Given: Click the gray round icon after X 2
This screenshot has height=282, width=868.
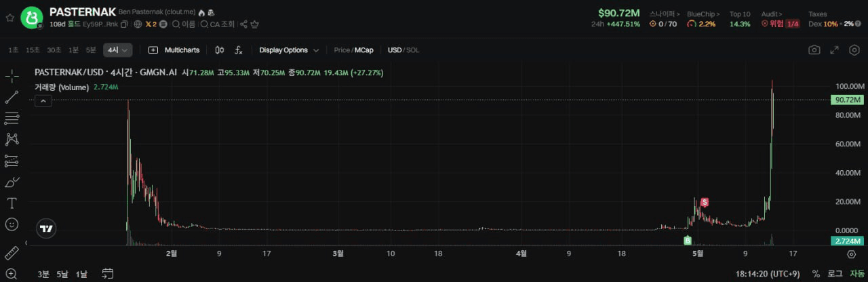Looking at the screenshot, I should pyautogui.click(x=163, y=24).
